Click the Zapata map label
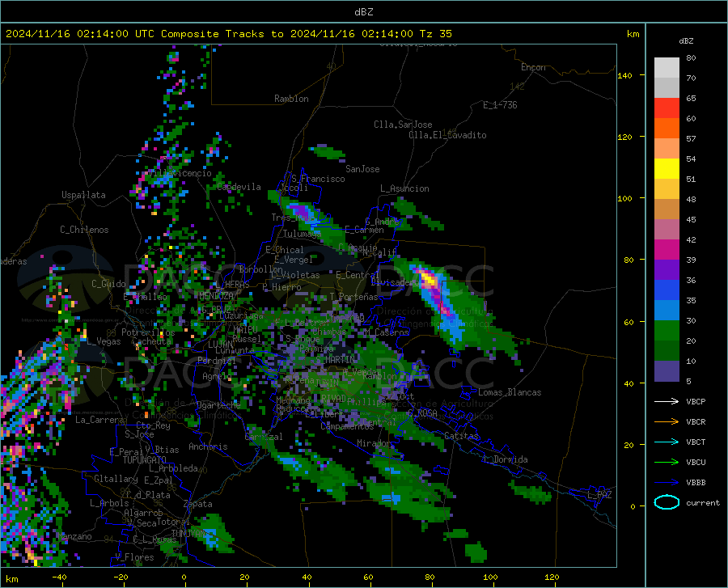The height and width of the screenshot is (588, 728). coord(198,504)
